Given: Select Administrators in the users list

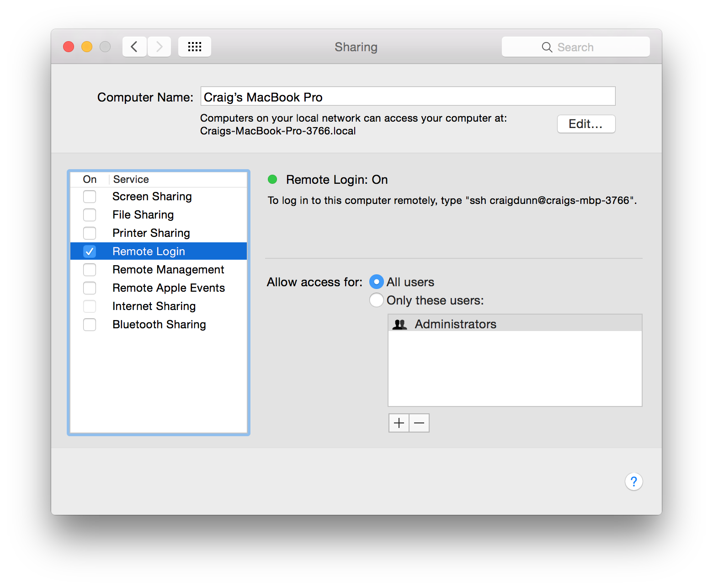Looking at the screenshot, I should pos(455,323).
